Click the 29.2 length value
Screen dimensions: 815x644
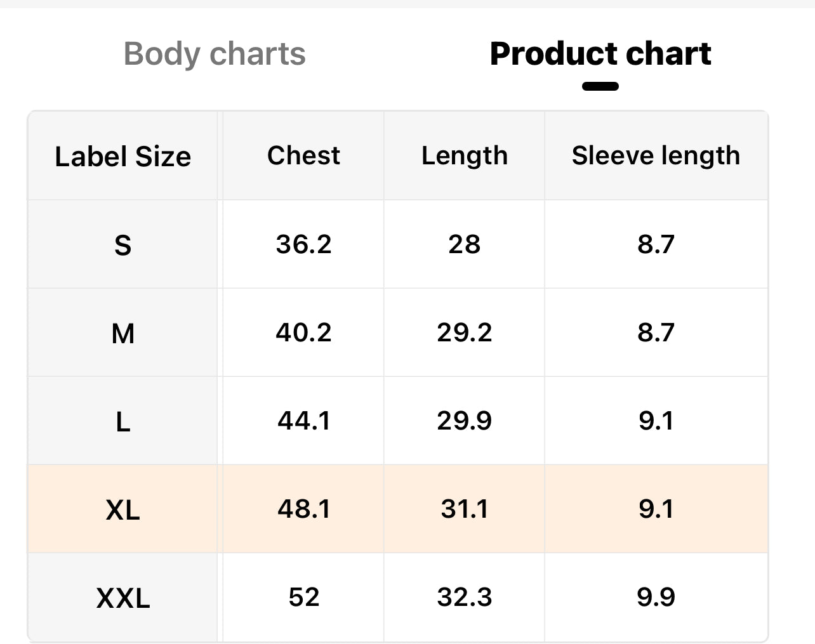point(464,332)
